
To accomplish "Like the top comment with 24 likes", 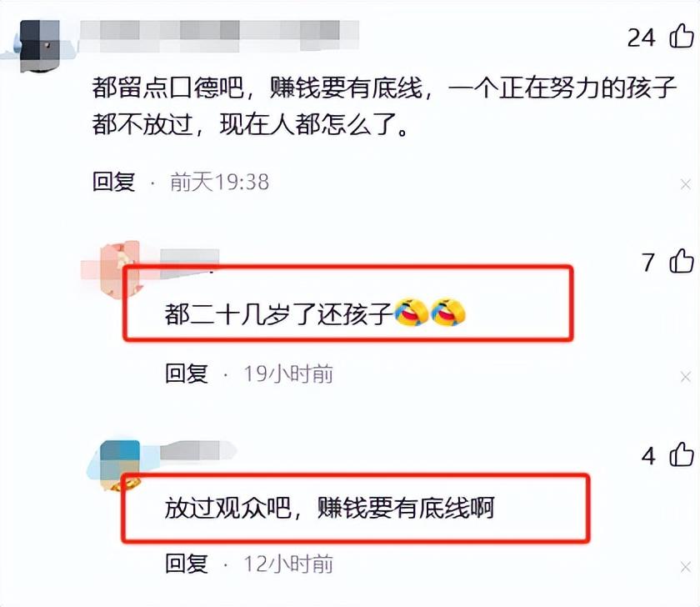I will pos(682,36).
